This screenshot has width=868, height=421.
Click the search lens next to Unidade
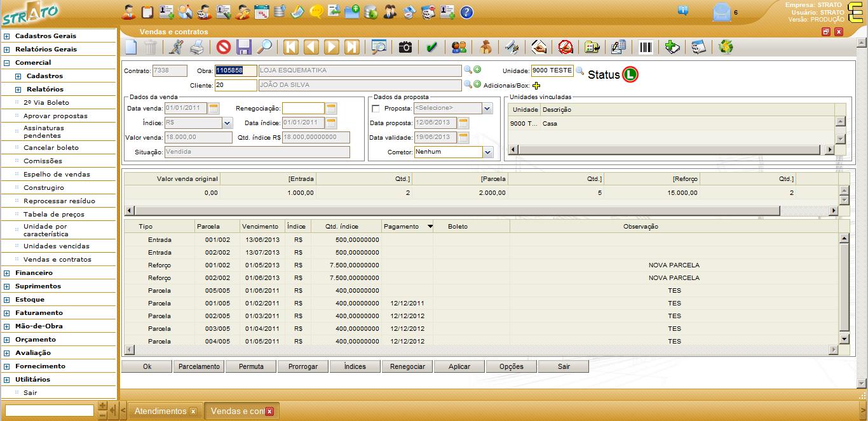pyautogui.click(x=580, y=71)
